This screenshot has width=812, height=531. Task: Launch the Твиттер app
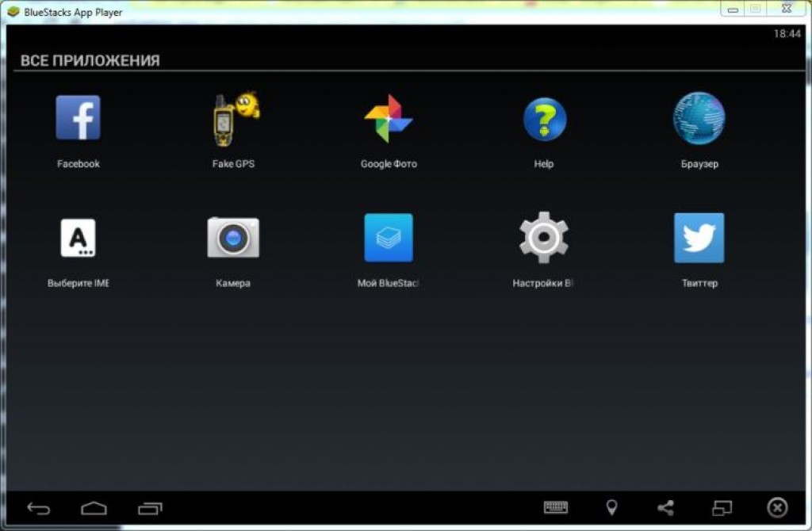[699, 238]
